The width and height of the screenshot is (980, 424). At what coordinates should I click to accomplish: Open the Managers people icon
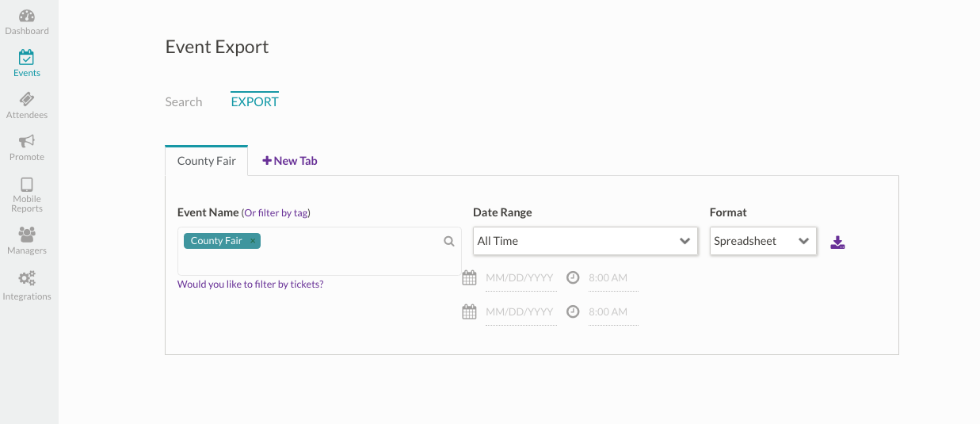[x=27, y=240]
